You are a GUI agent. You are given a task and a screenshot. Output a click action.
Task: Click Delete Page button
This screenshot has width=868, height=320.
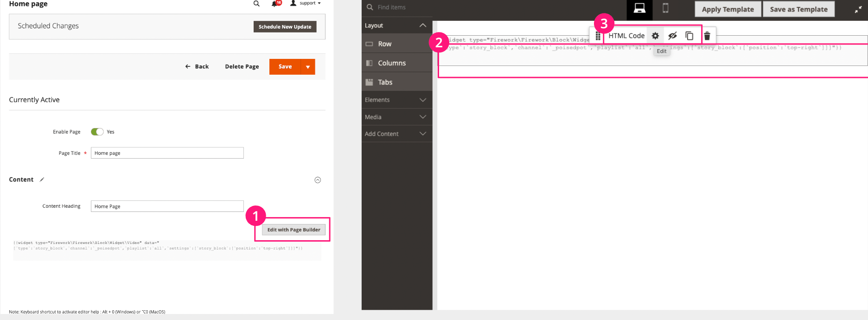point(242,67)
